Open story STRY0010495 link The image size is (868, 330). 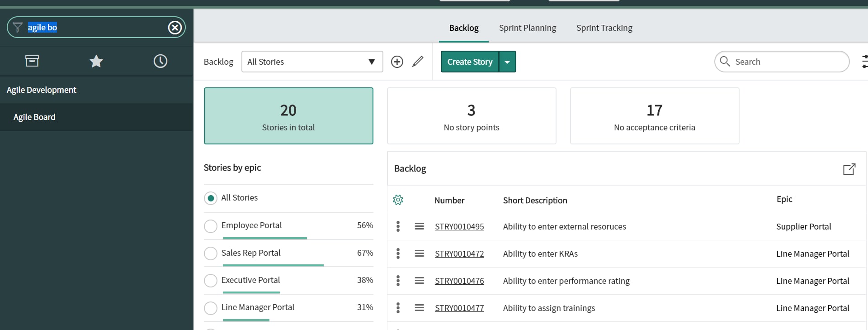(459, 226)
